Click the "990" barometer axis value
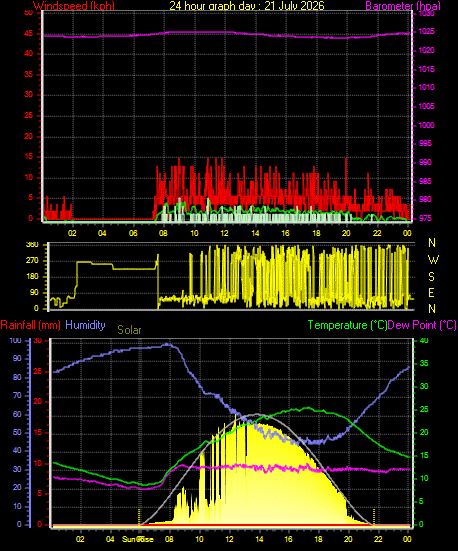This screenshot has height=551, width=458. (x=425, y=162)
